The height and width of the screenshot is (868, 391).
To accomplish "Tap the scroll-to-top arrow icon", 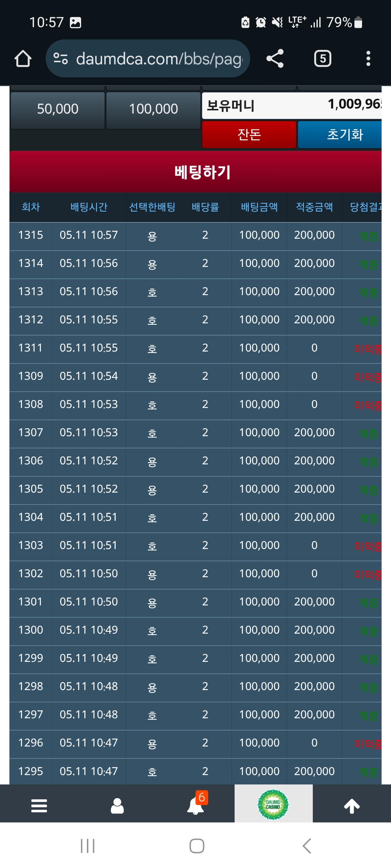I will coord(352,806).
